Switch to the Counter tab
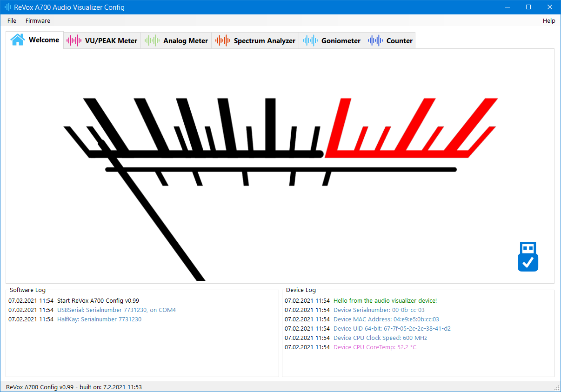561x392 pixels. pyautogui.click(x=390, y=40)
